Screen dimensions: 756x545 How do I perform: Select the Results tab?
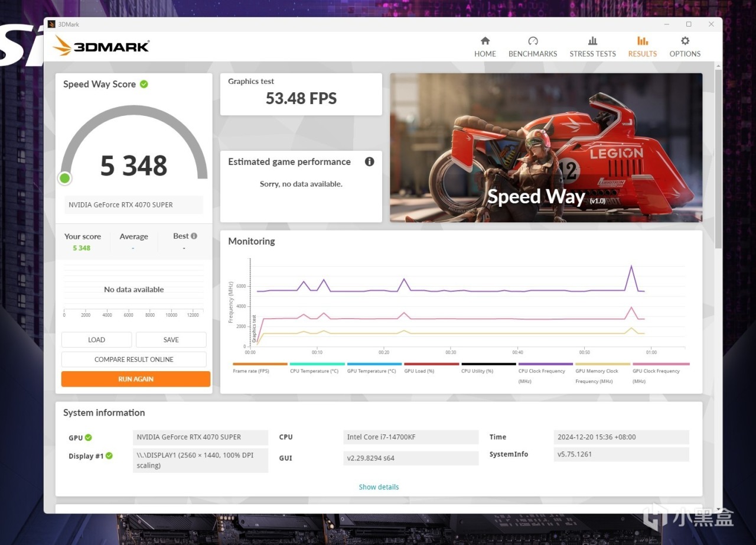click(643, 47)
